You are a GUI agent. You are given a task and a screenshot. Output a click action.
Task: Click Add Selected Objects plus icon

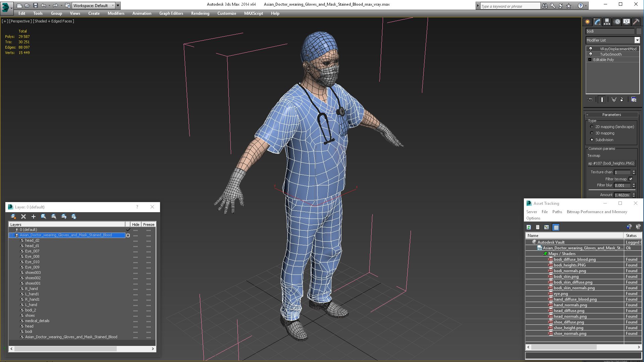(x=34, y=217)
